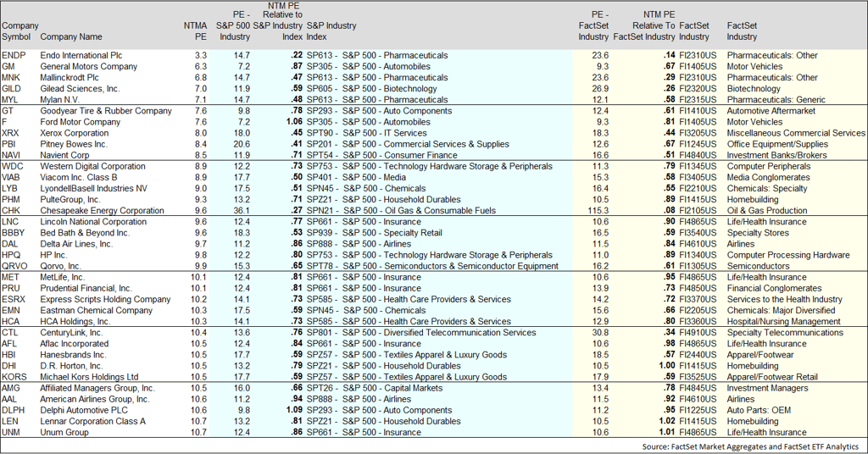868x454 pixels.
Task: Select SPT26 - Capital Markets index cell
Action: (x=375, y=388)
